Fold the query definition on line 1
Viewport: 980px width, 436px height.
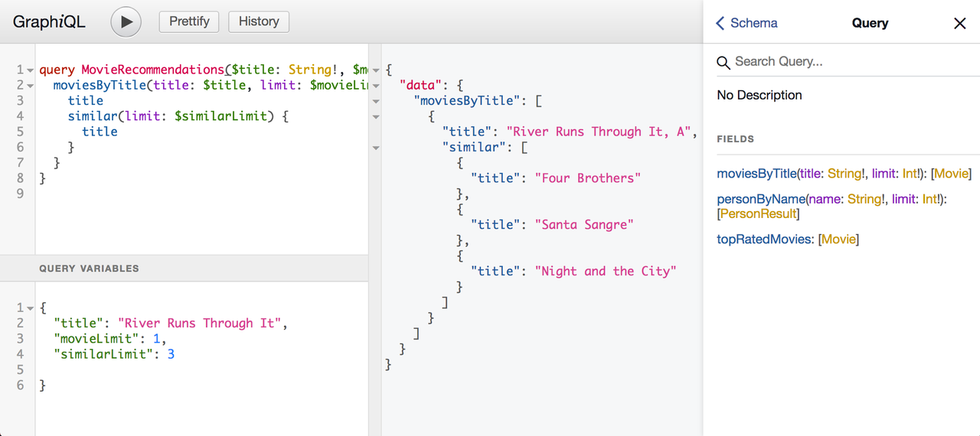(30, 70)
